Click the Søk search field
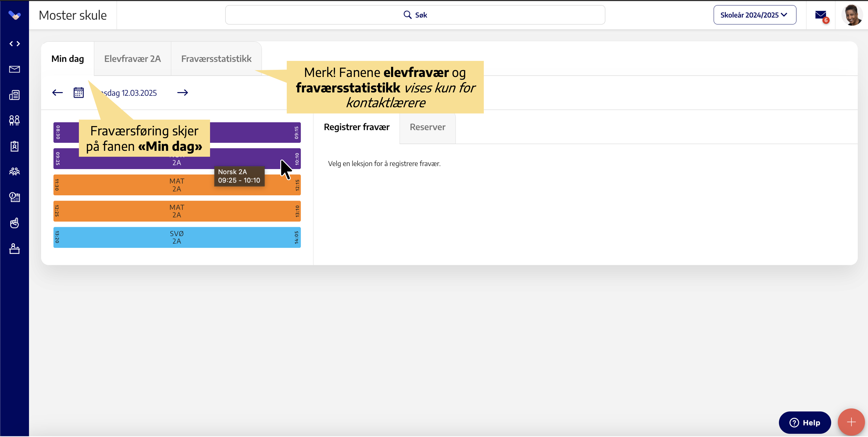 [415, 15]
